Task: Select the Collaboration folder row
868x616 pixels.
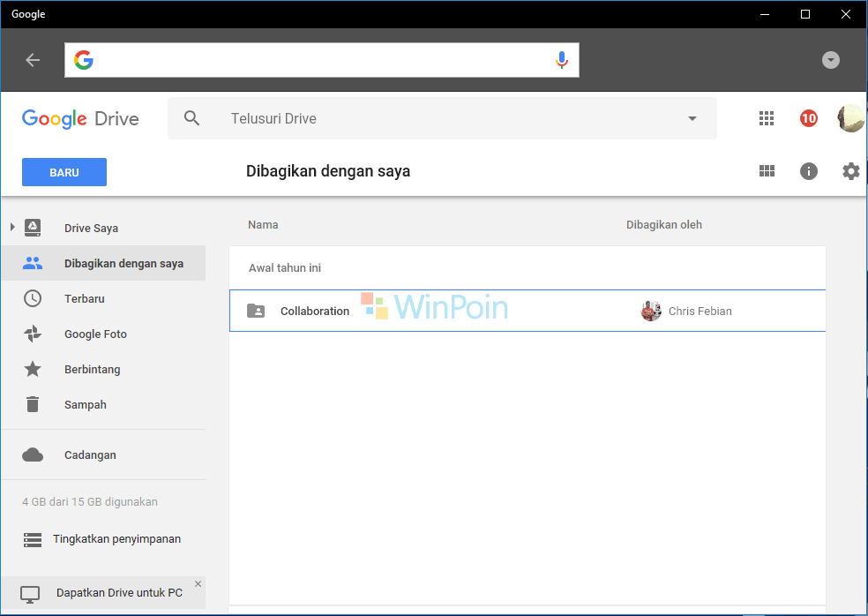Action: [x=441, y=311]
